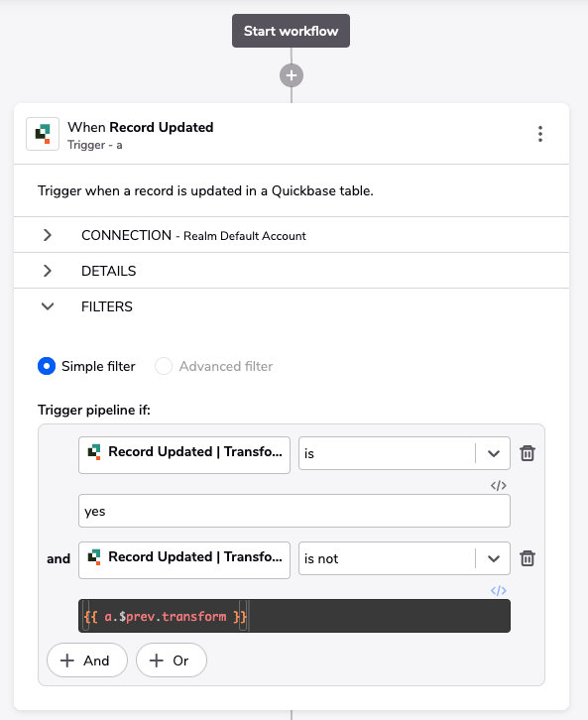Click the 'yes' value input field
Viewport: 588px width, 720px height.
point(294,511)
